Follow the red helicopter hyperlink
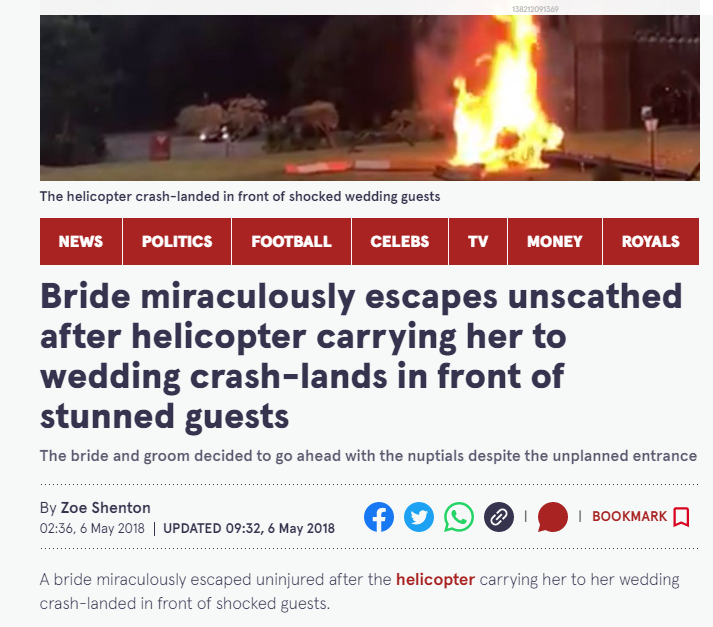Viewport: 713px width, 627px height. tap(435, 580)
